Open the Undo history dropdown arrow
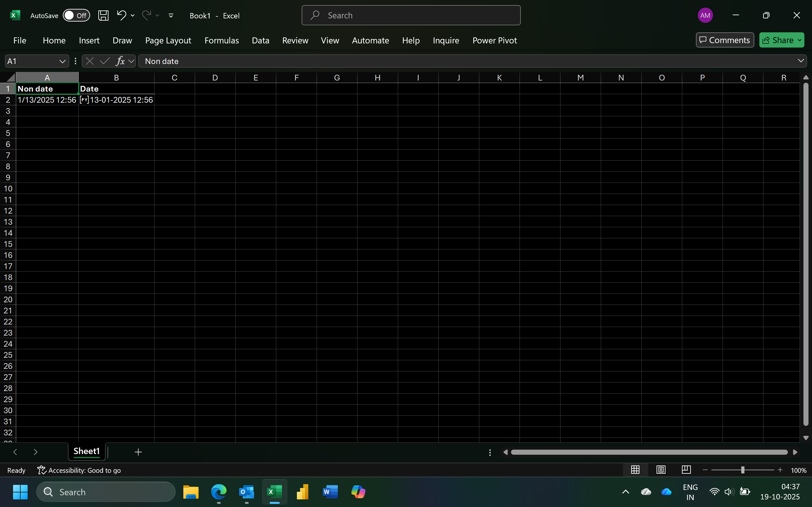 (x=133, y=16)
